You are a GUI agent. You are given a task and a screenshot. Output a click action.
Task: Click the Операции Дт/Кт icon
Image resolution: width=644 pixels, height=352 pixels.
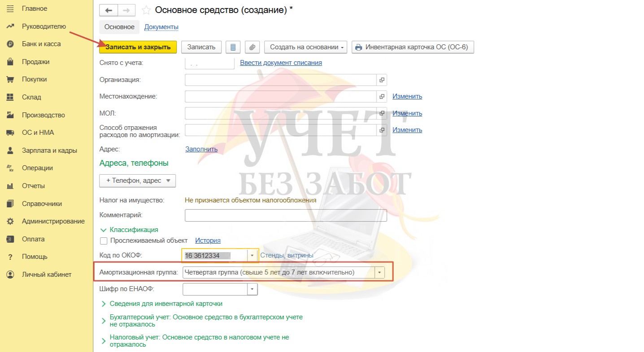point(10,168)
